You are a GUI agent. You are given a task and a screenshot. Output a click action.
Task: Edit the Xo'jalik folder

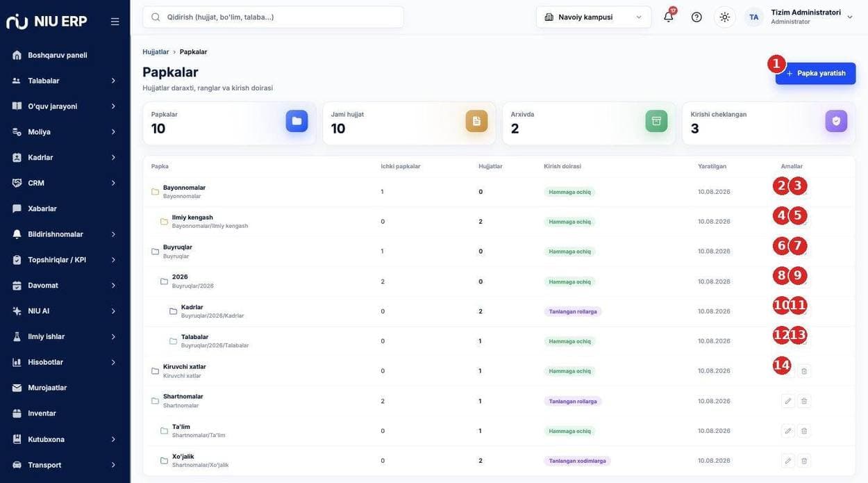787,461
